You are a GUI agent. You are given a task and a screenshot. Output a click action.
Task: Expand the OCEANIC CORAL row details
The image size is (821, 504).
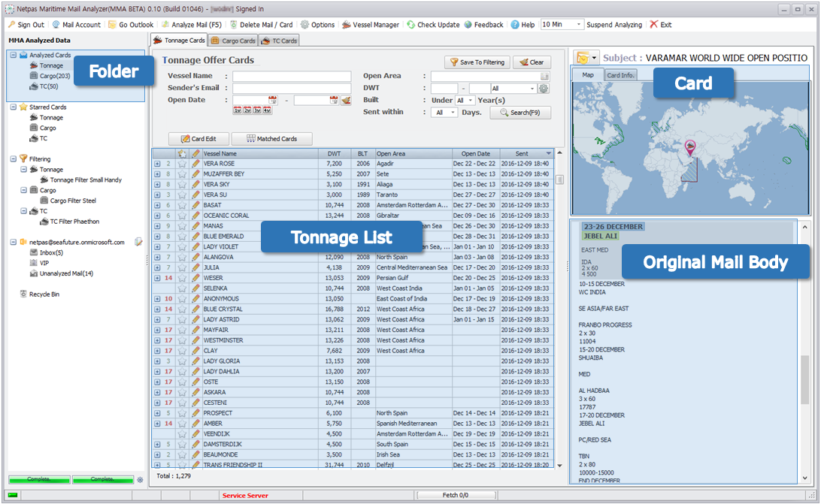click(x=157, y=216)
